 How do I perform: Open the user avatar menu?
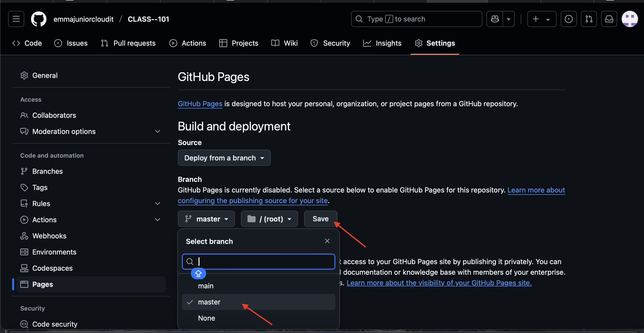(x=630, y=19)
